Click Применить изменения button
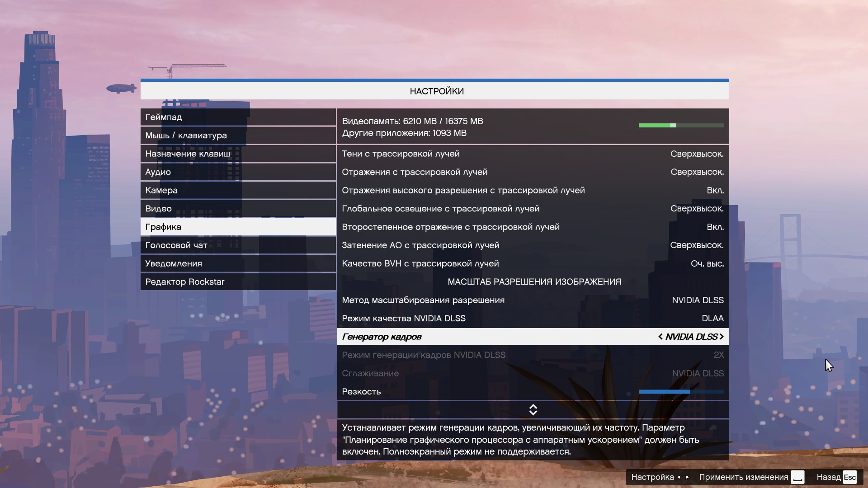This screenshot has height=488, width=868. [x=743, y=477]
